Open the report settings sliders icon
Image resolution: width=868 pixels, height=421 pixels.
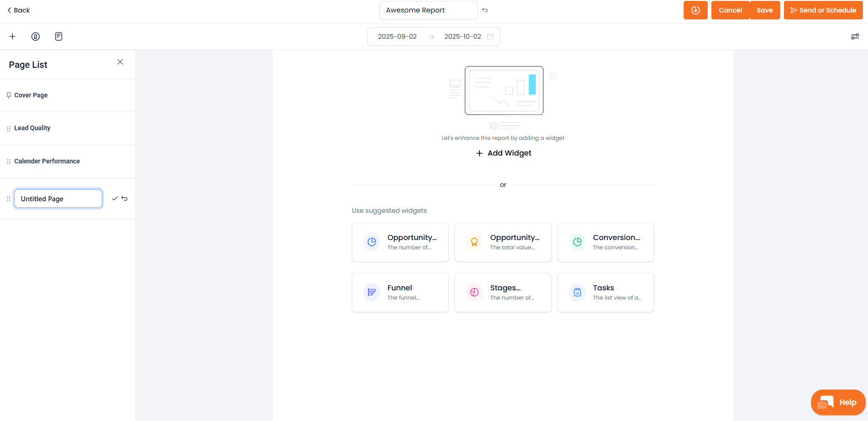855,36
